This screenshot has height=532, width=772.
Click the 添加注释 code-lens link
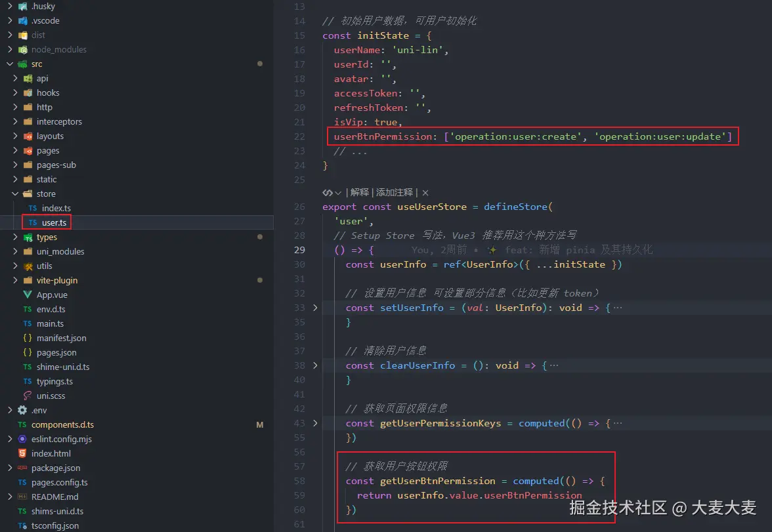(395, 192)
